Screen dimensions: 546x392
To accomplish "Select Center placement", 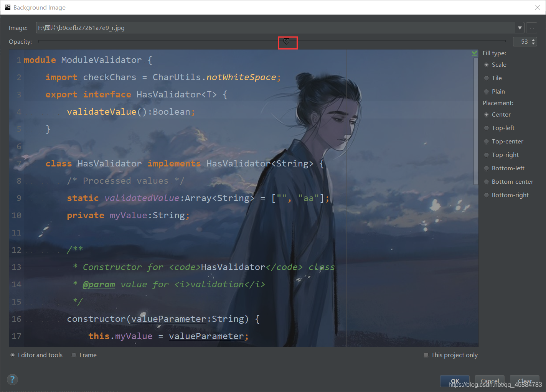I will click(497, 115).
